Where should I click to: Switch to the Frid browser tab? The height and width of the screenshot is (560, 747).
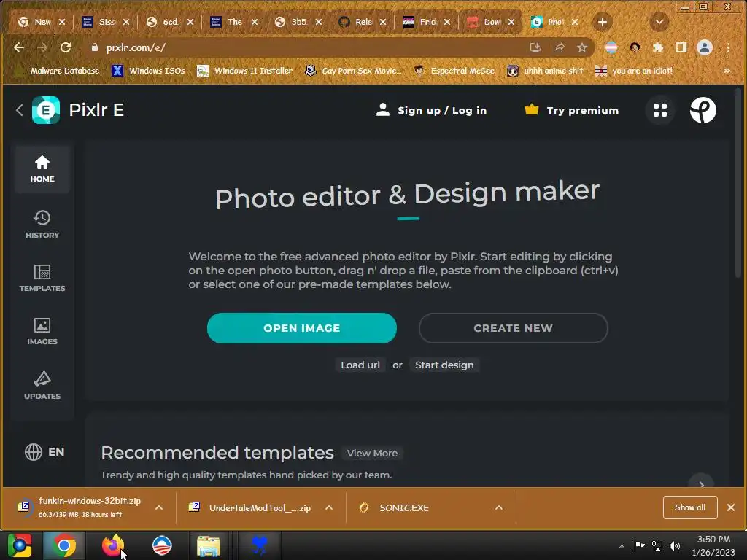[x=427, y=22]
